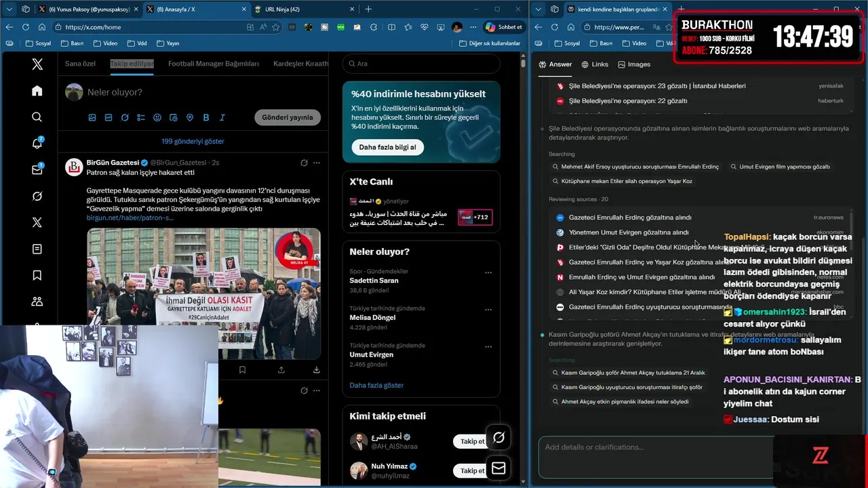
Task: Show 199 new posts link
Action: click(193, 141)
